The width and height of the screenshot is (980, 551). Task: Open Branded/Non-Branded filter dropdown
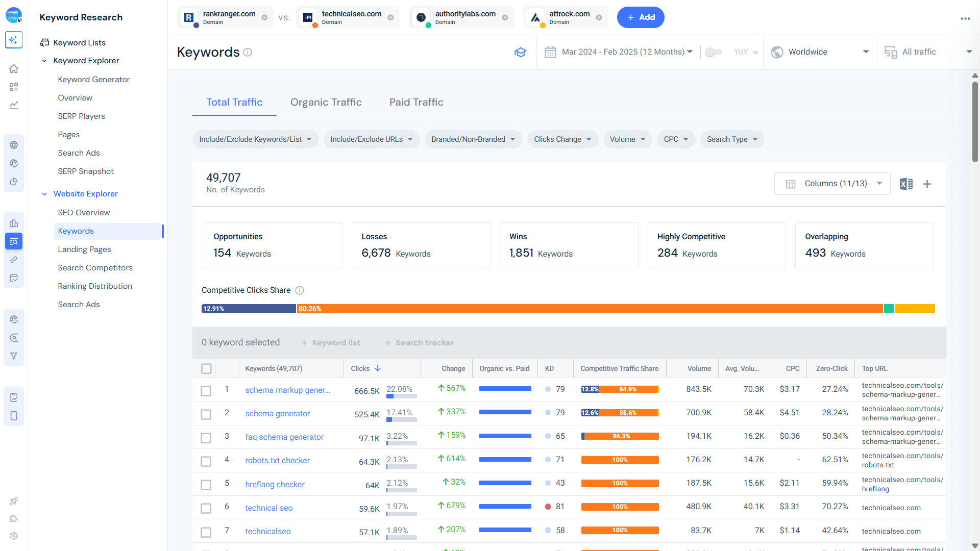point(473,139)
